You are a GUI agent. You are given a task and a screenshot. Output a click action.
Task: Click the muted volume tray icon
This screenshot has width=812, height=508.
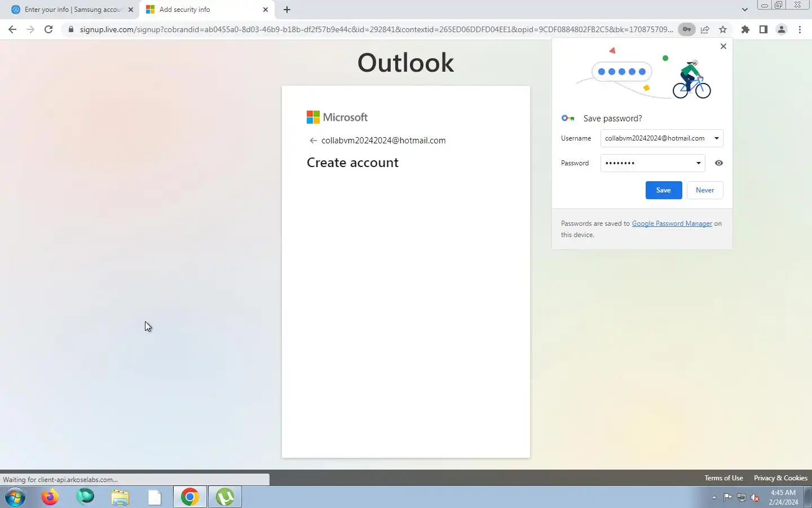tap(755, 497)
